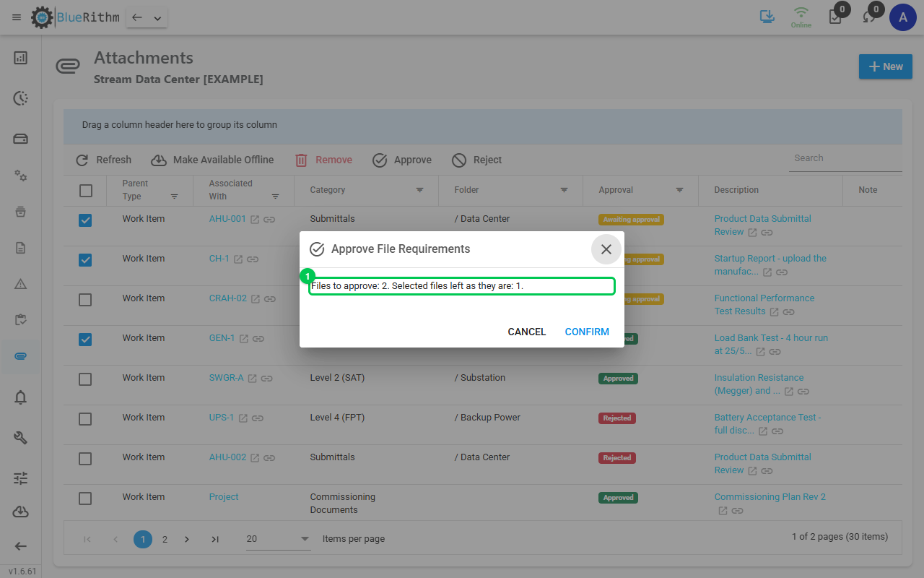Open the Parent Type column filter
924x578 pixels.
coord(174,197)
